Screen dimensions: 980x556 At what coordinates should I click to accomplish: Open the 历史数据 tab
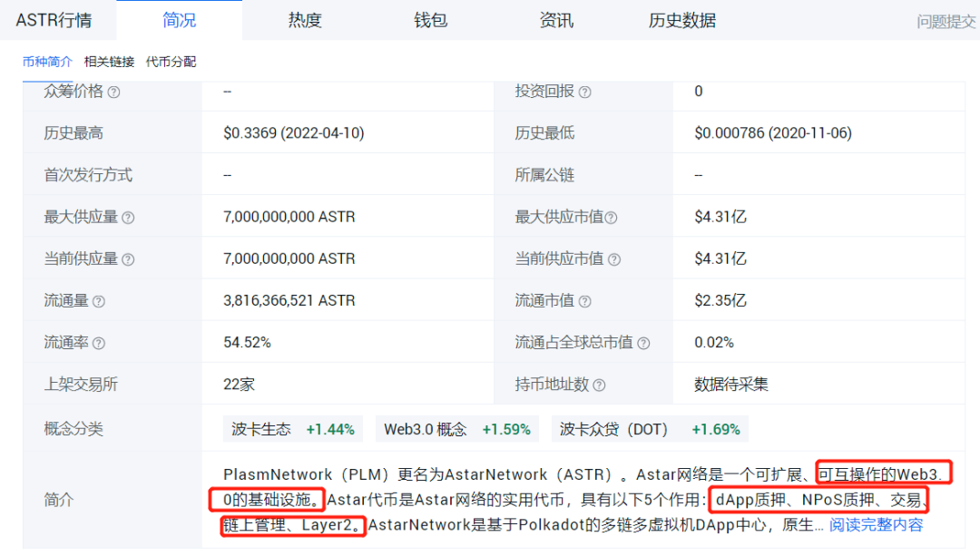point(681,20)
